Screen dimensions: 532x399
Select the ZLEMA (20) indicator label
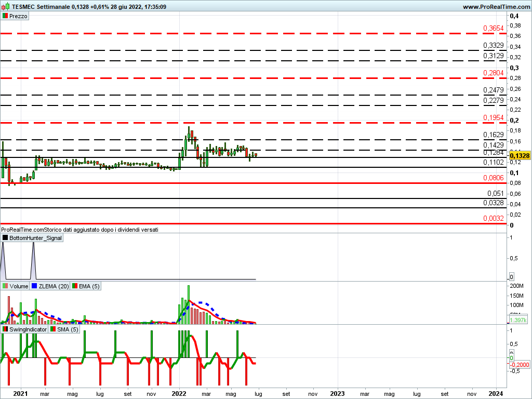click(54, 286)
